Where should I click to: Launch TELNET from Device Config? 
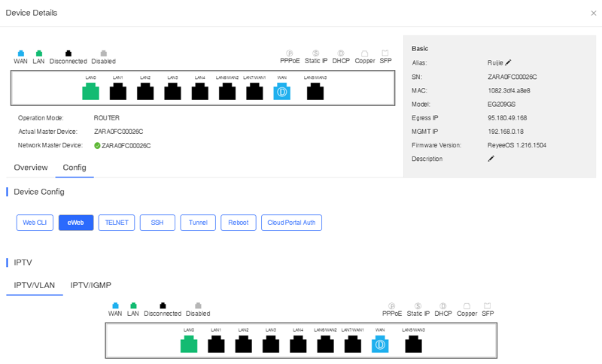coord(116,223)
